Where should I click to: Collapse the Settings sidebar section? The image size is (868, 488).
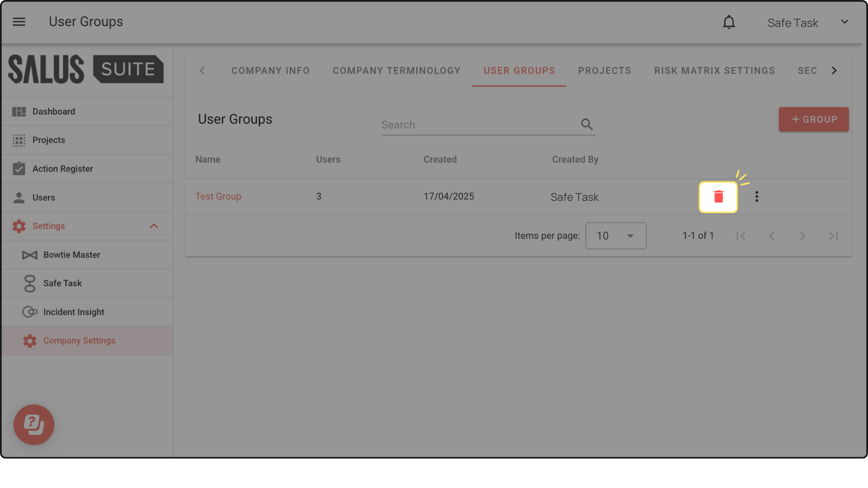pos(154,226)
